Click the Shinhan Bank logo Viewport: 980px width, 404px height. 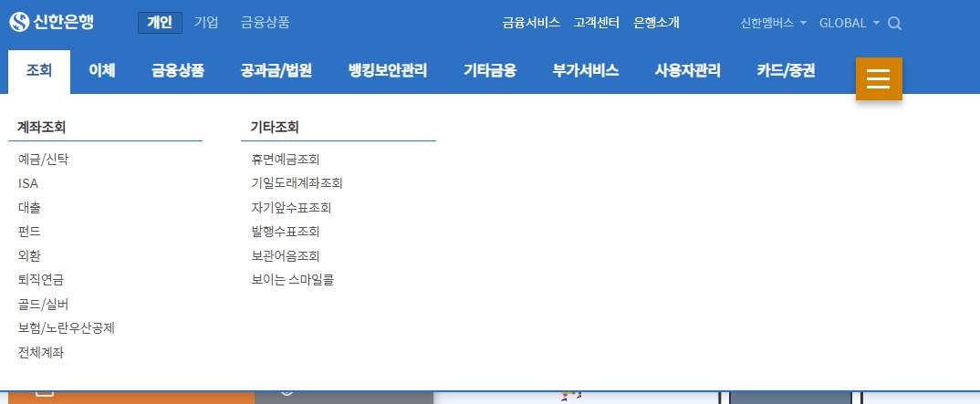pyautogui.click(x=51, y=23)
